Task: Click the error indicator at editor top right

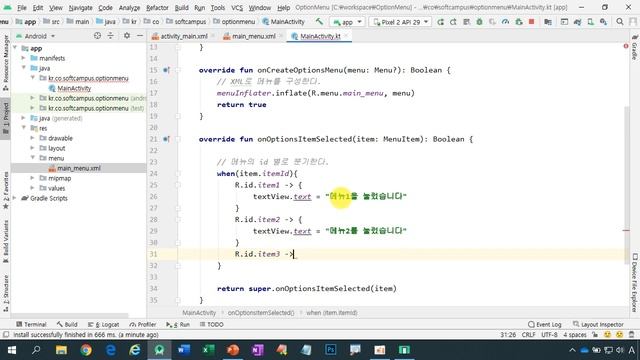Action: [x=626, y=46]
